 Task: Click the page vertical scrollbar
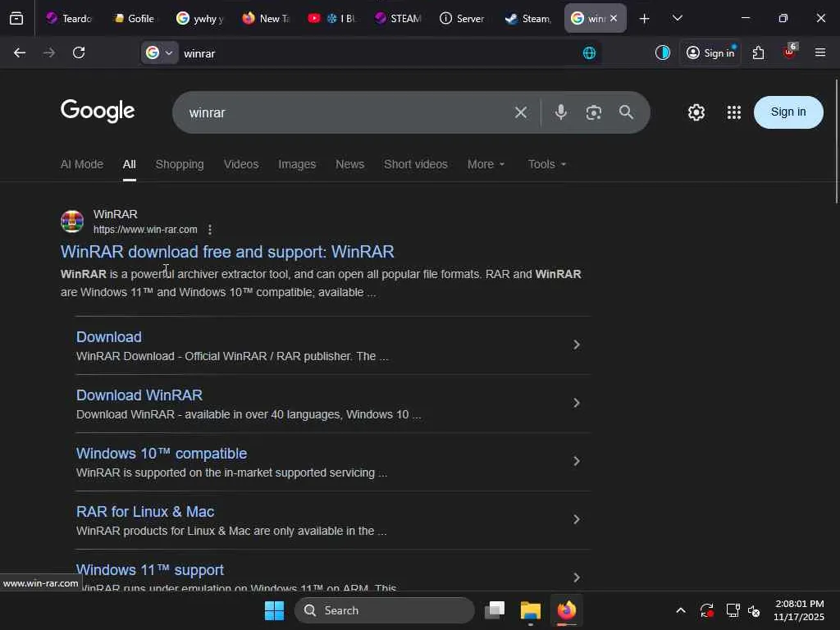(836, 141)
